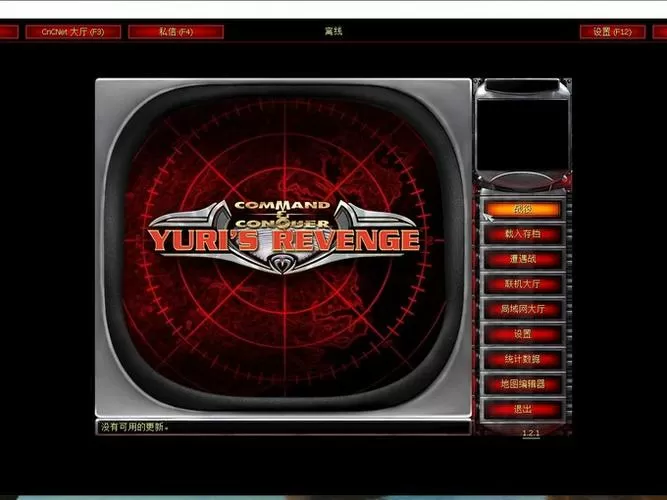Screen dimensions: 667x500
Task: Open 设置 in the side menu
Action: [523, 334]
